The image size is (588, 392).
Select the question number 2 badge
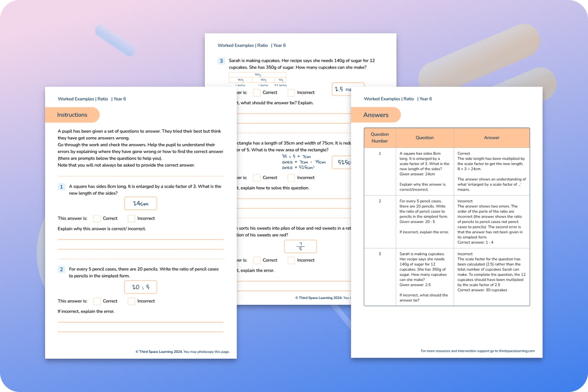61,269
